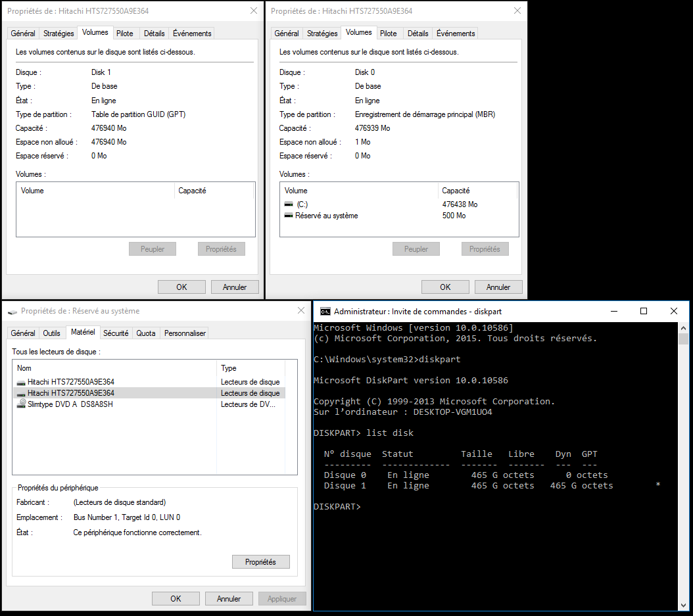The image size is (693, 616).
Task: Open command prompt system menu icon
Action: [325, 312]
